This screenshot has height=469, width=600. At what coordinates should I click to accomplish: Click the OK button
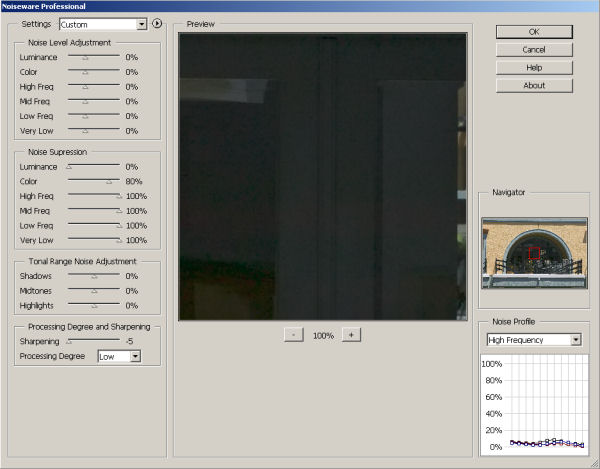pos(534,32)
